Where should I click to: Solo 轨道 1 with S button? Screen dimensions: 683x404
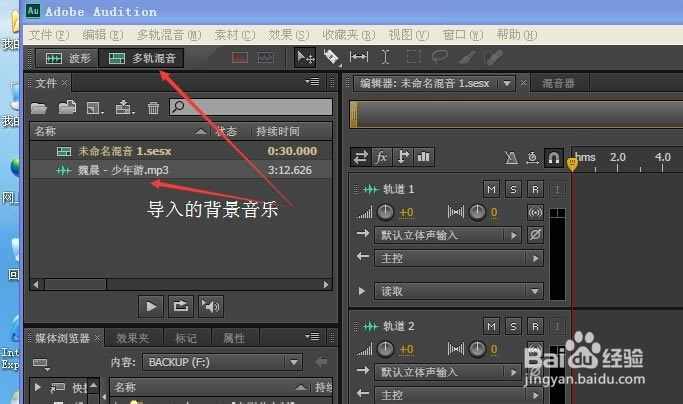point(513,189)
